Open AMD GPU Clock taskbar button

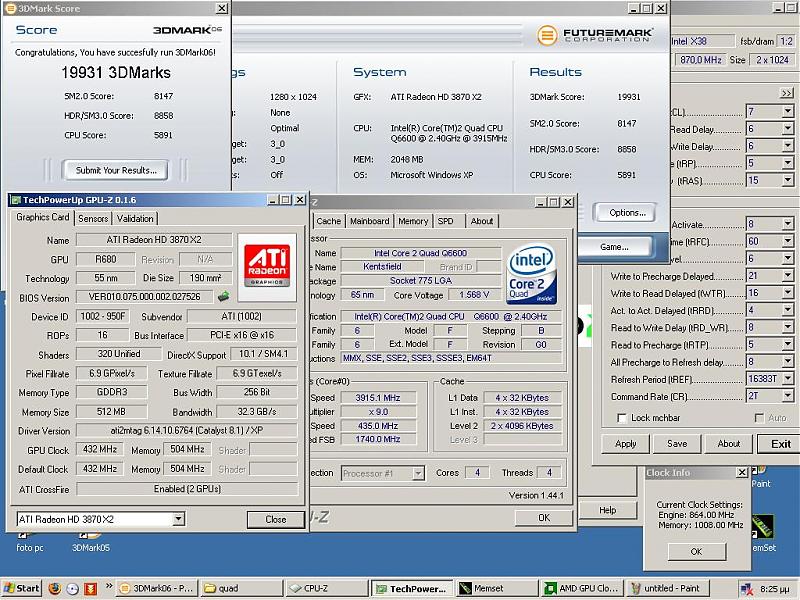582,588
